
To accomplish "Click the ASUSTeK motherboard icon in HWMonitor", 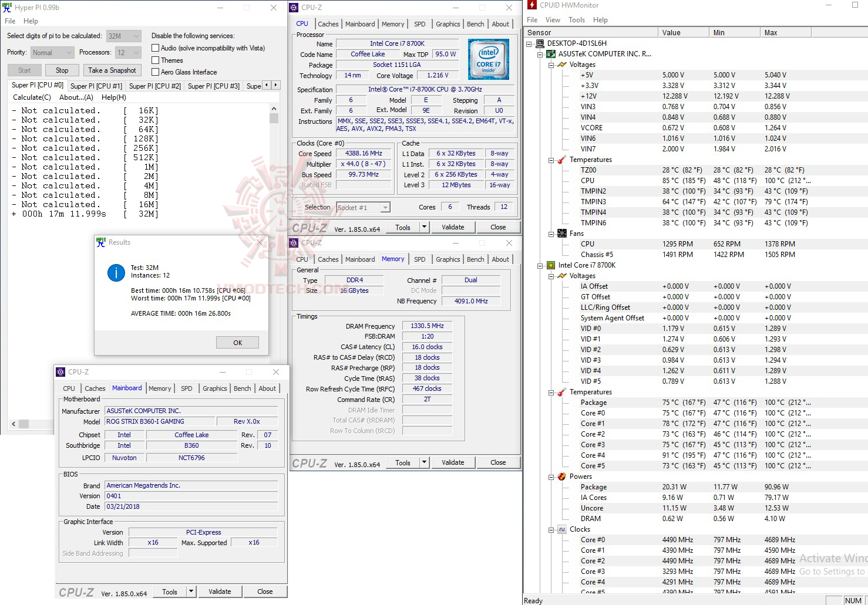I will [x=551, y=54].
